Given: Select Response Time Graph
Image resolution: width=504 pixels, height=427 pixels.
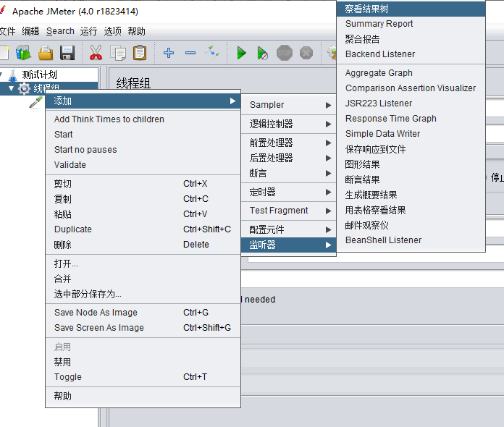Looking at the screenshot, I should [x=411, y=119].
